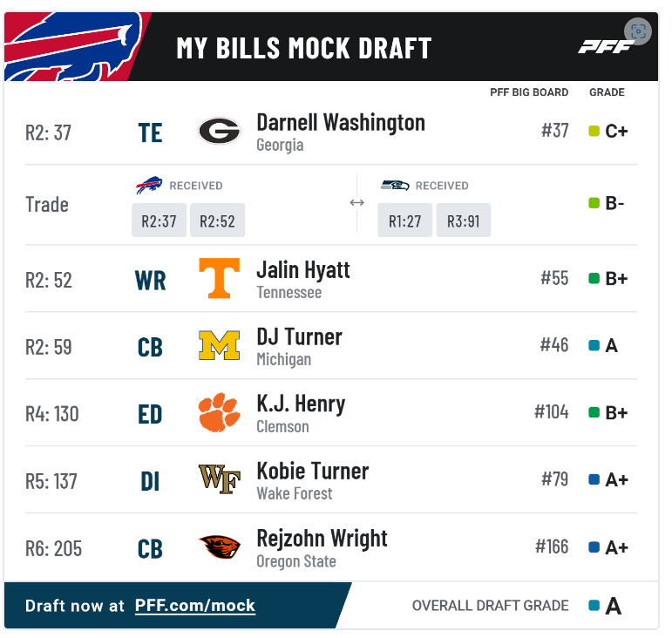This screenshot has width=672, height=638.
Task: Click the Seahawks logo in trade row
Action: (395, 185)
